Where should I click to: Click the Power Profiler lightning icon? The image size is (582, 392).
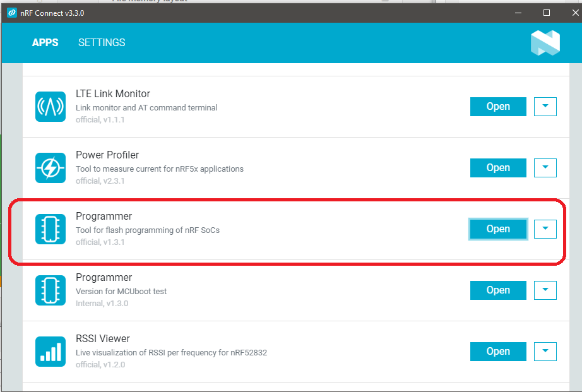[50, 168]
